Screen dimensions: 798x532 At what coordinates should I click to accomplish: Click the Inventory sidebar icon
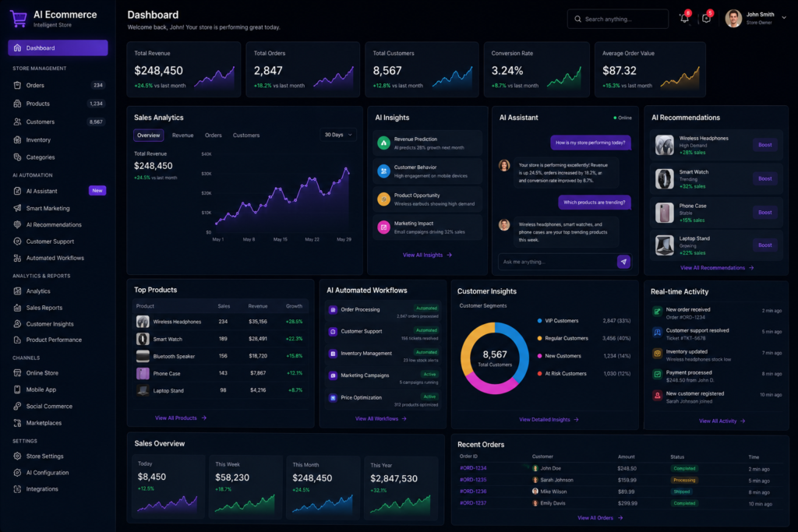17,140
